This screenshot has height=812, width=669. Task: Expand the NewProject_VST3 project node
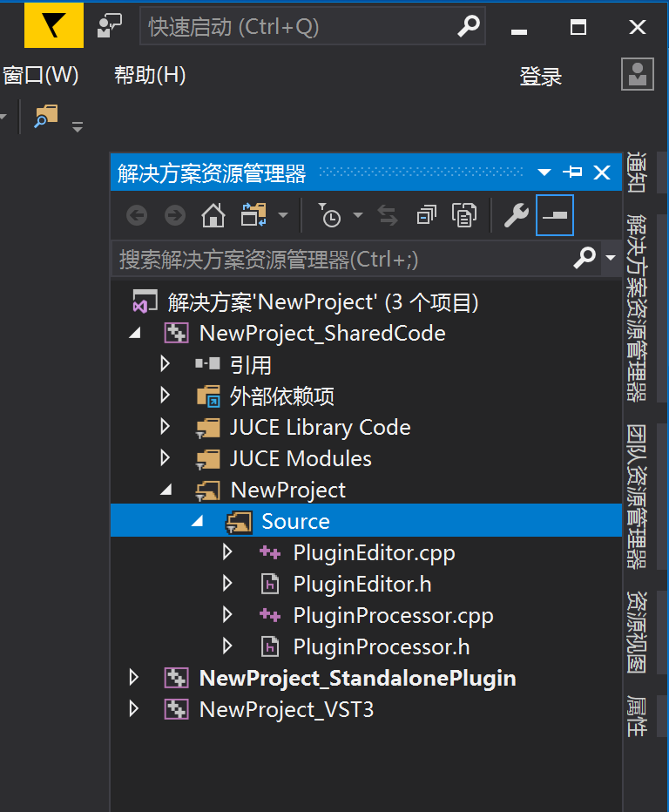133,709
